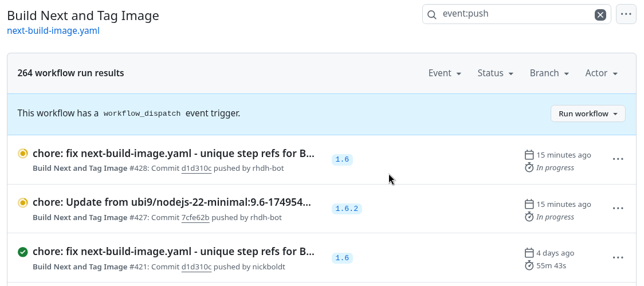Click the in-progress status icon for run #428

[x=23, y=154]
